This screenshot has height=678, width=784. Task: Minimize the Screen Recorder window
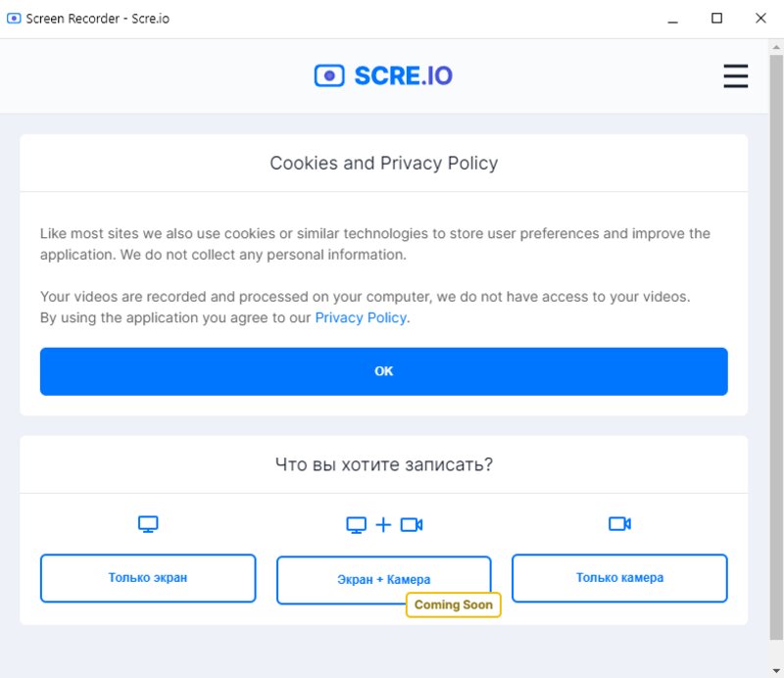tap(672, 18)
